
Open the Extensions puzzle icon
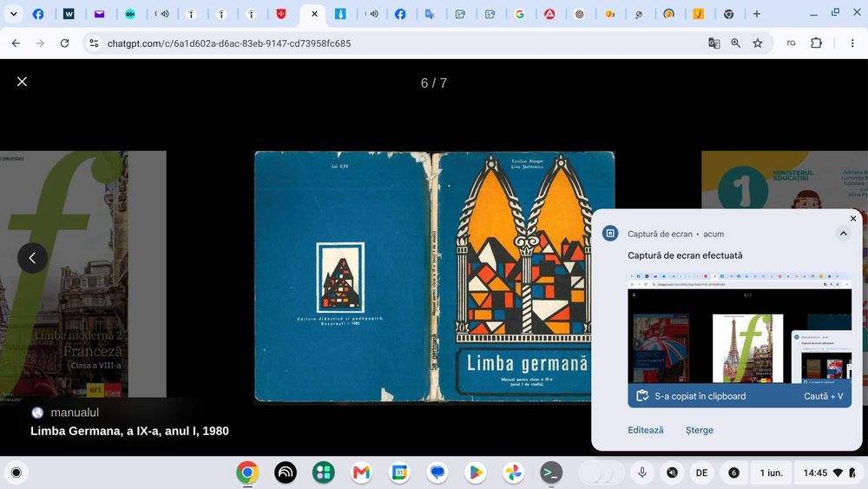[817, 43]
